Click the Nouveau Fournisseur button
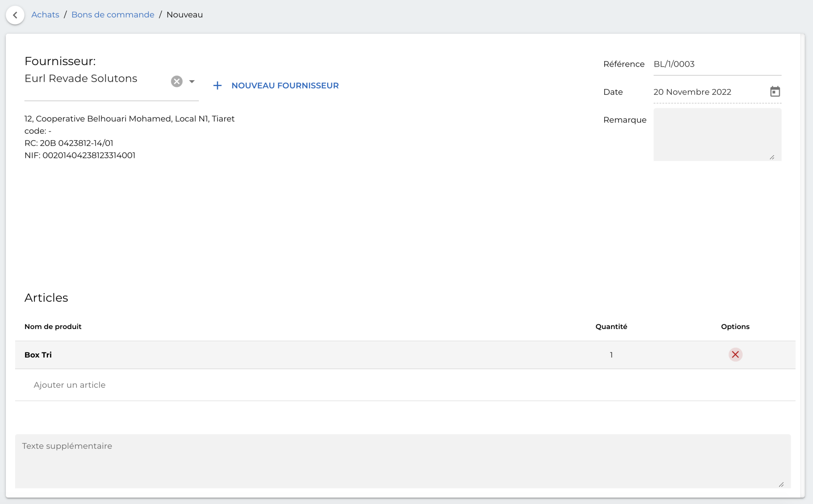813x504 pixels. click(x=285, y=85)
